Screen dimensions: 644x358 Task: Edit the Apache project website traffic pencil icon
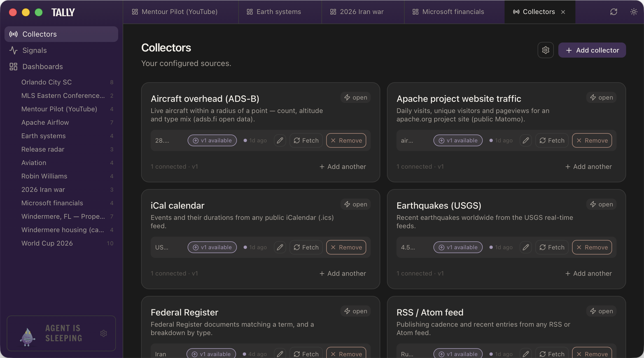pyautogui.click(x=526, y=140)
